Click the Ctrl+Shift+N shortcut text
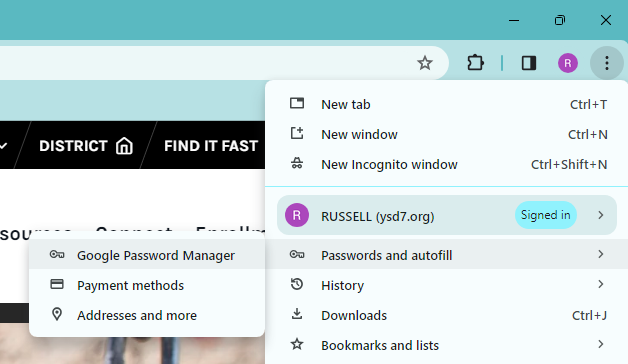The height and width of the screenshot is (364, 628). (569, 165)
